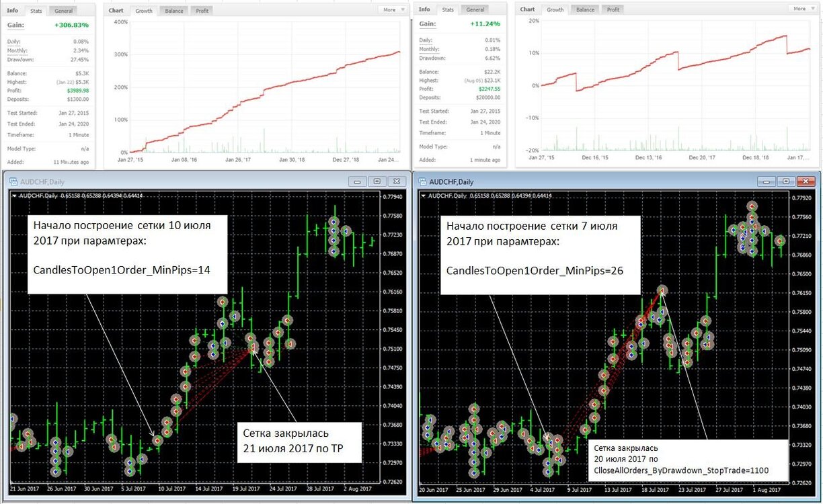
Task: Switch to Balance tab on the 20% chart
Action: 585,10
